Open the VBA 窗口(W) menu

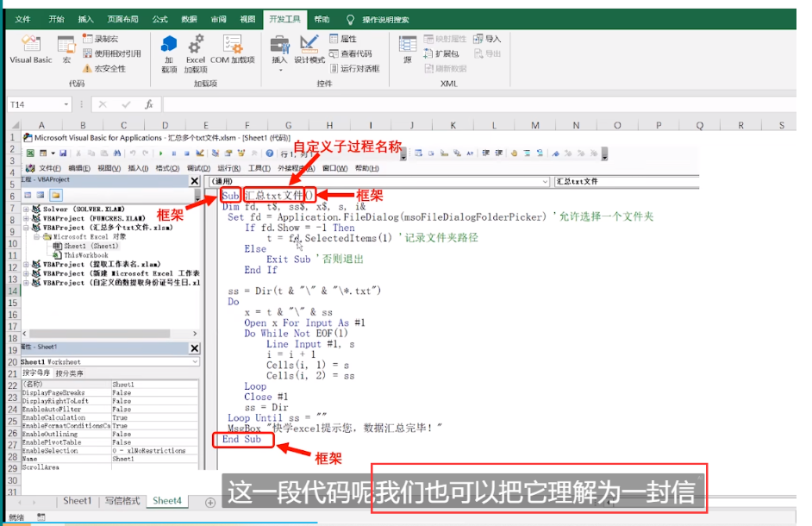335,168
